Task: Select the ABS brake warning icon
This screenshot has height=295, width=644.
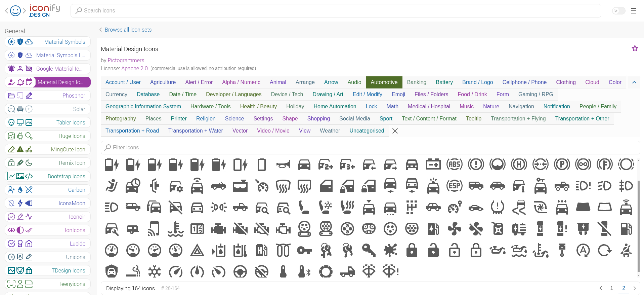Action: click(x=455, y=164)
